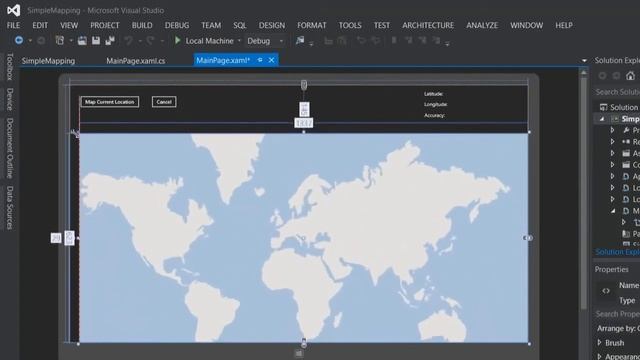Click the Search Solution Explorer field

pos(617,92)
